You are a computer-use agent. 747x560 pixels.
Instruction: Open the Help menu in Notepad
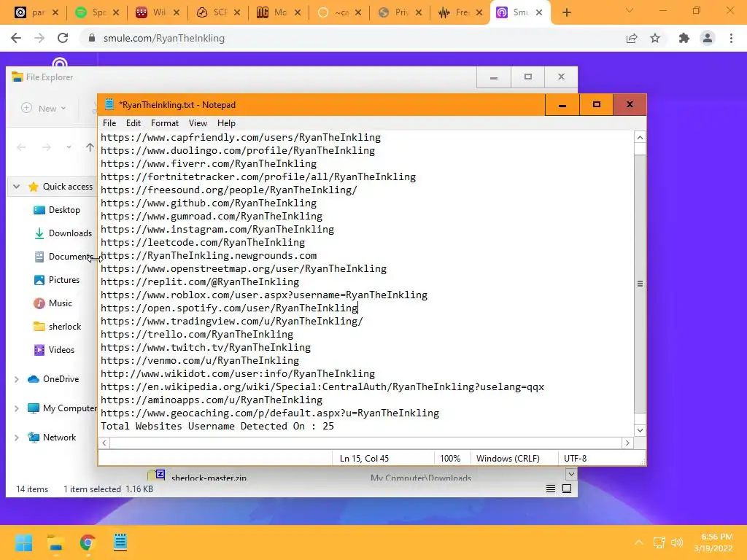pyautogui.click(x=226, y=122)
